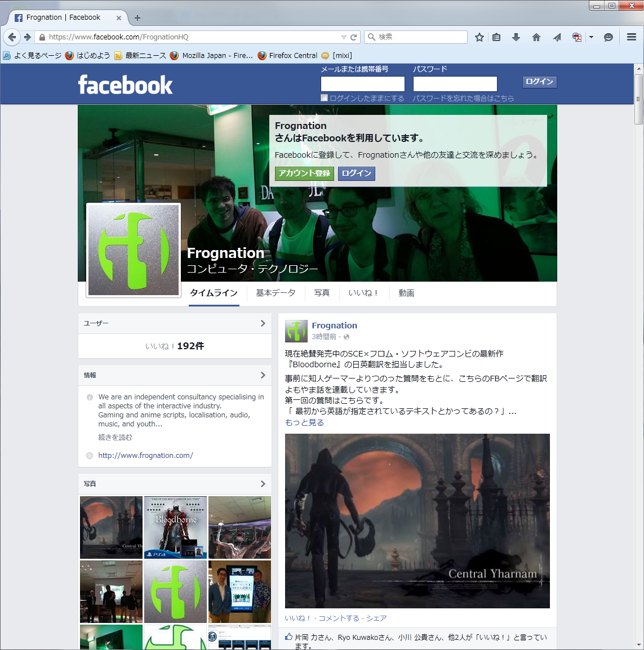Click in the パスワード field
The image size is (644, 650).
(455, 84)
